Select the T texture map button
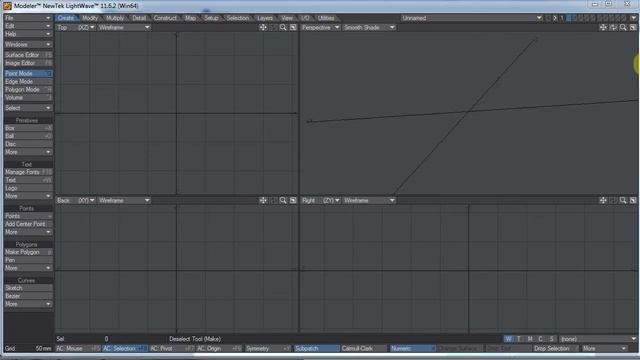The width and height of the screenshot is (640, 360). point(519,339)
